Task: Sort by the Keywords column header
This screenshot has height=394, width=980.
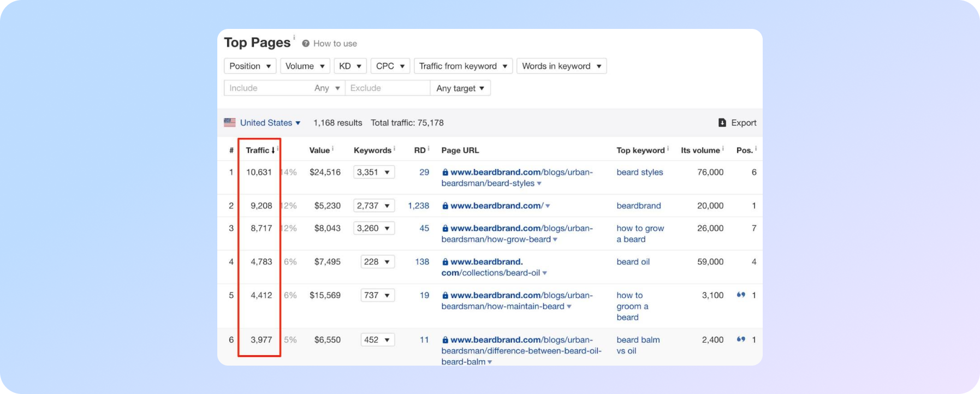Action: tap(372, 150)
